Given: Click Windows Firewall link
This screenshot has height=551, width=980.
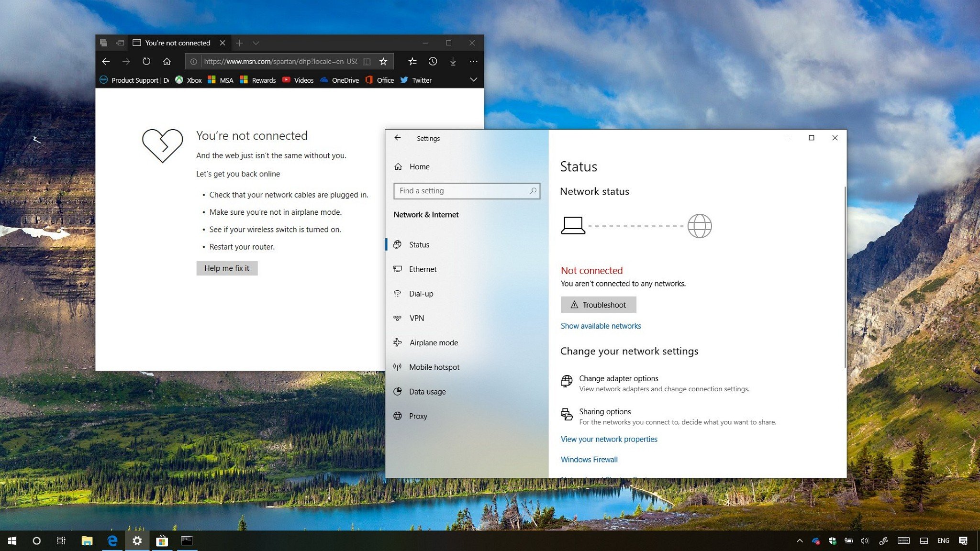Looking at the screenshot, I should point(589,460).
